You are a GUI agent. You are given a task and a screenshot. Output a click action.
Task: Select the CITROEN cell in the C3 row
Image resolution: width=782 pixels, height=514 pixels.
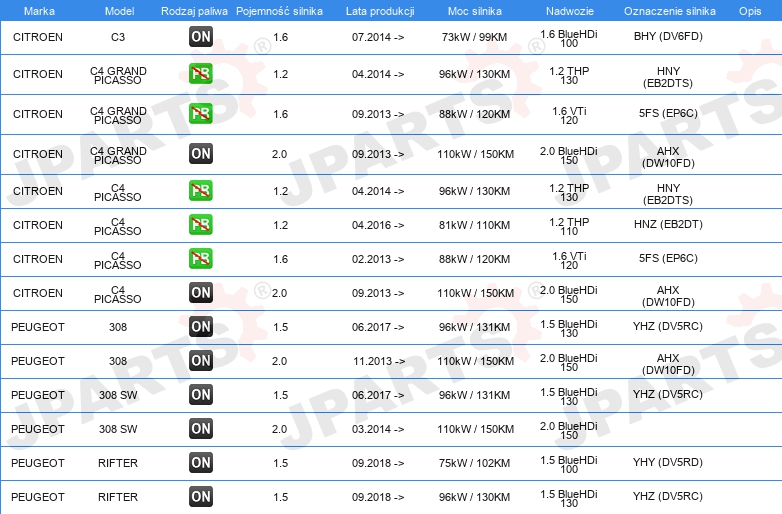(x=38, y=37)
